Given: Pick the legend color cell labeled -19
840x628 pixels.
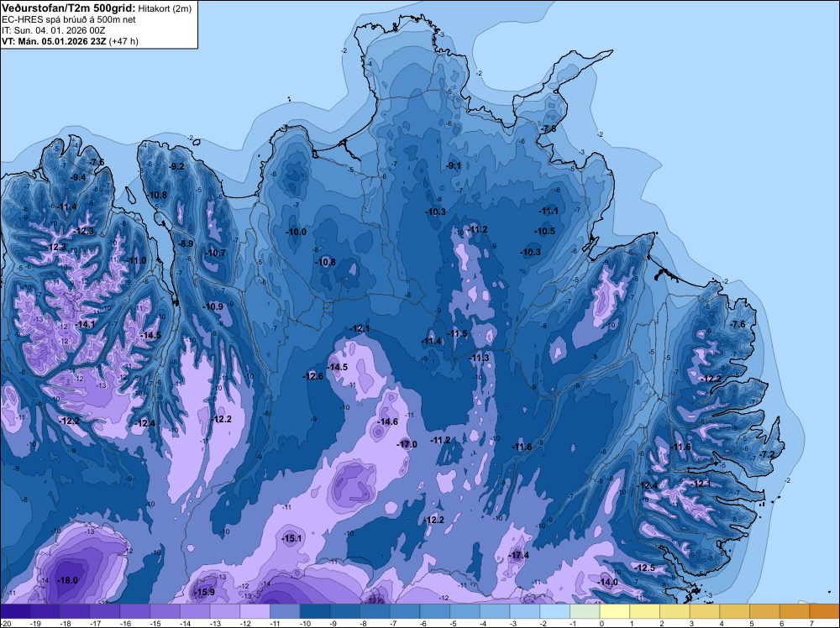Looking at the screenshot, I should coord(45,611).
